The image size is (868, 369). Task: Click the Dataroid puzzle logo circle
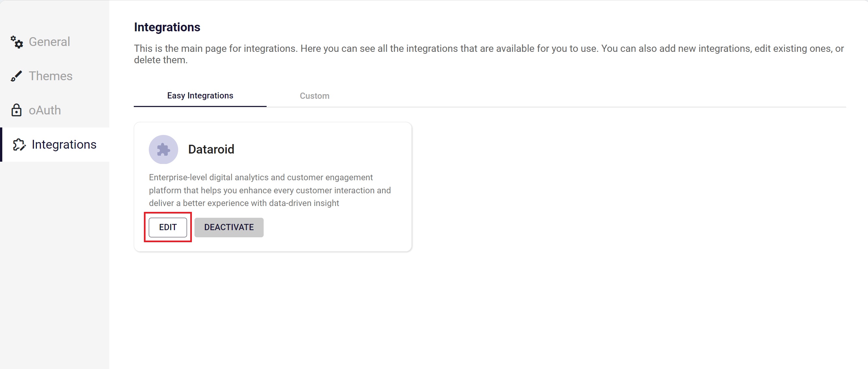tap(163, 150)
